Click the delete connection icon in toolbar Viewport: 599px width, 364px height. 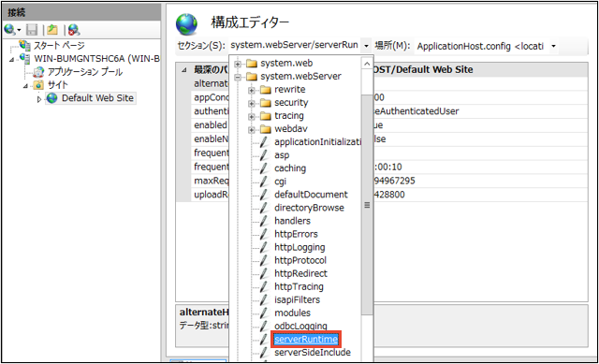[x=74, y=30]
